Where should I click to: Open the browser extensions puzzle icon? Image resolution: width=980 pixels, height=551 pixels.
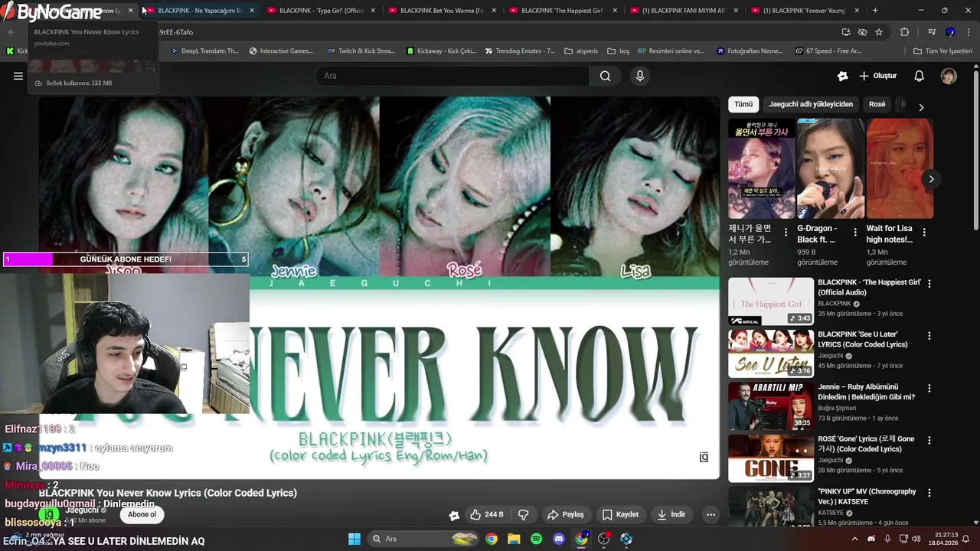(x=904, y=32)
